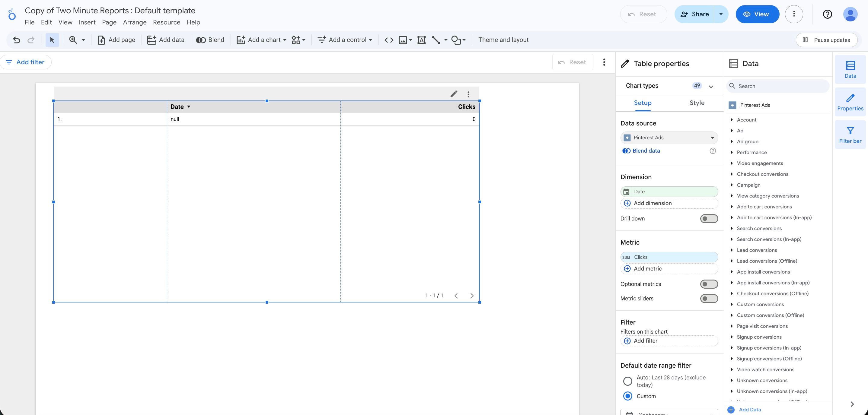
Task: Click the blue View button
Action: pyautogui.click(x=757, y=14)
